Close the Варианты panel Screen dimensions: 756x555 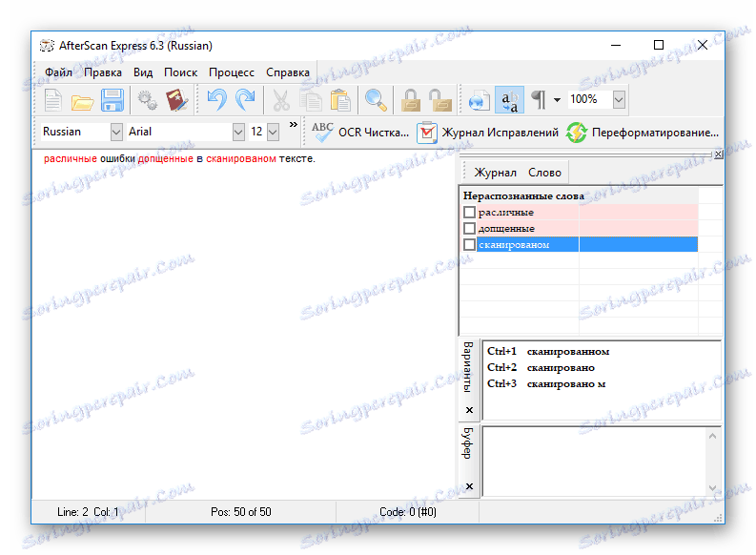(469, 410)
